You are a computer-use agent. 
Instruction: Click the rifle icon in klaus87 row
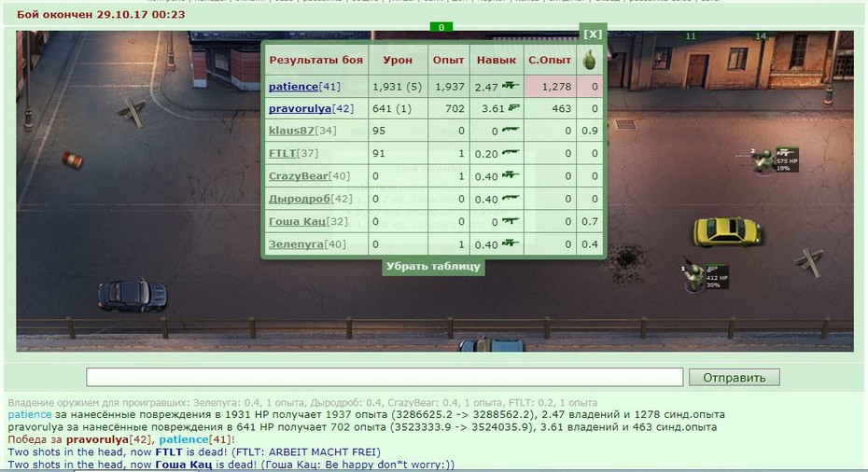(511, 130)
